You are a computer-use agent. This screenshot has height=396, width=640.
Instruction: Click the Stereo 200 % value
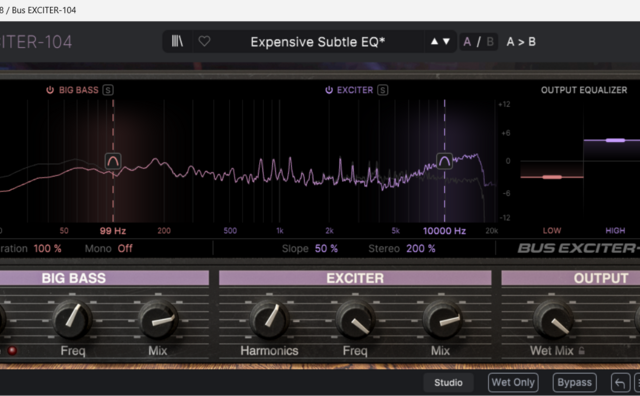click(x=420, y=248)
